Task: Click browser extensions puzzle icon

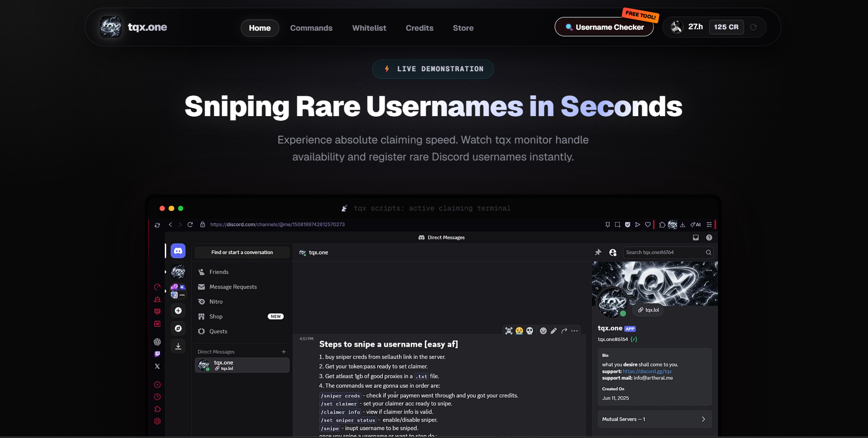Action: [662, 225]
